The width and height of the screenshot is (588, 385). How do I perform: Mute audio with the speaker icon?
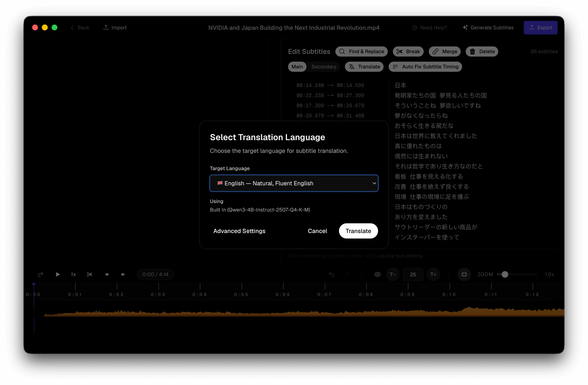[x=123, y=274]
